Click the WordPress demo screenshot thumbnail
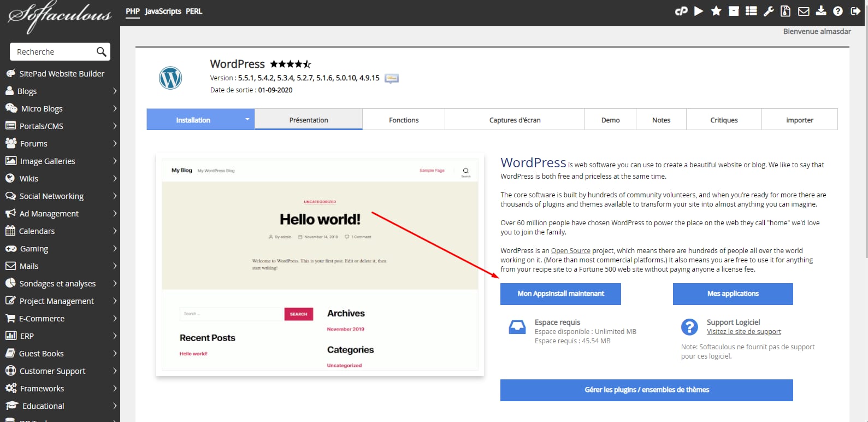The width and height of the screenshot is (868, 422). pos(320,265)
